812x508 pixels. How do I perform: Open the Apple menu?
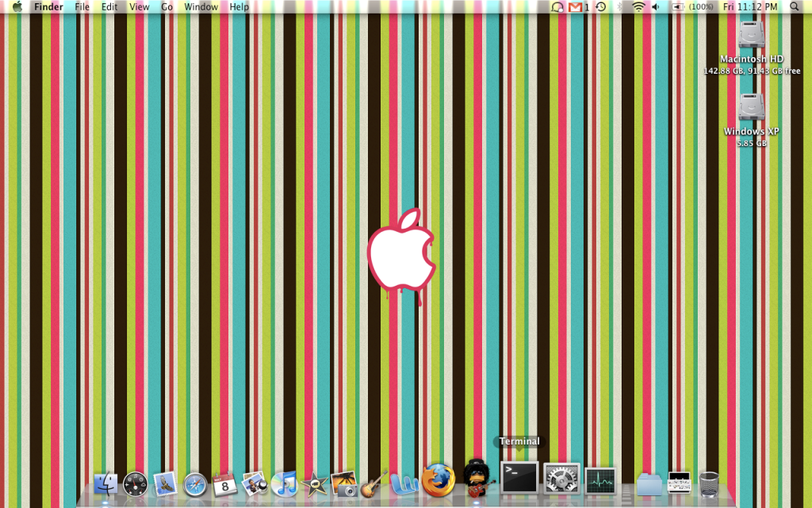(x=17, y=7)
